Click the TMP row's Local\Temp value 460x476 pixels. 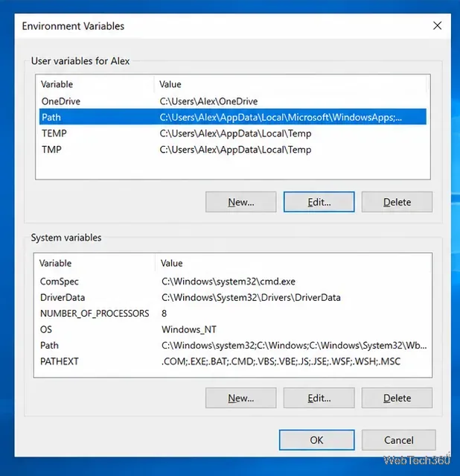(235, 150)
